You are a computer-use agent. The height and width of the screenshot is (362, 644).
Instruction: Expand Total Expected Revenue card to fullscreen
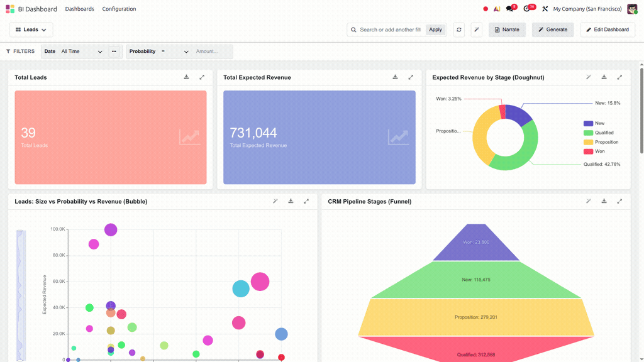(411, 77)
